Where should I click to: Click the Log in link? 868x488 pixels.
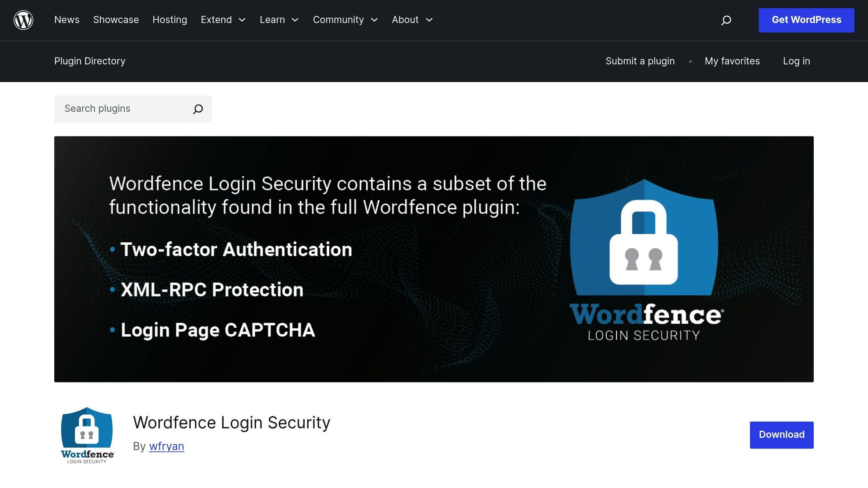[x=796, y=61]
